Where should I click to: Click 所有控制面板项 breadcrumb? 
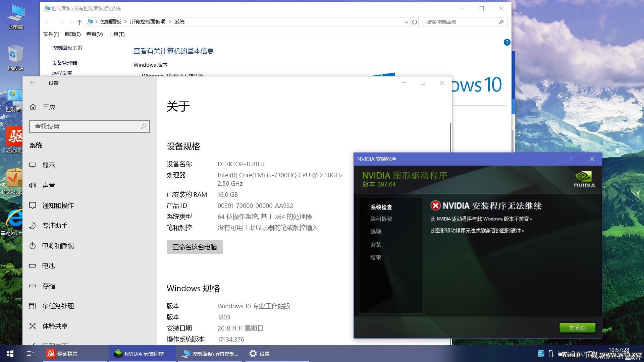click(x=148, y=22)
